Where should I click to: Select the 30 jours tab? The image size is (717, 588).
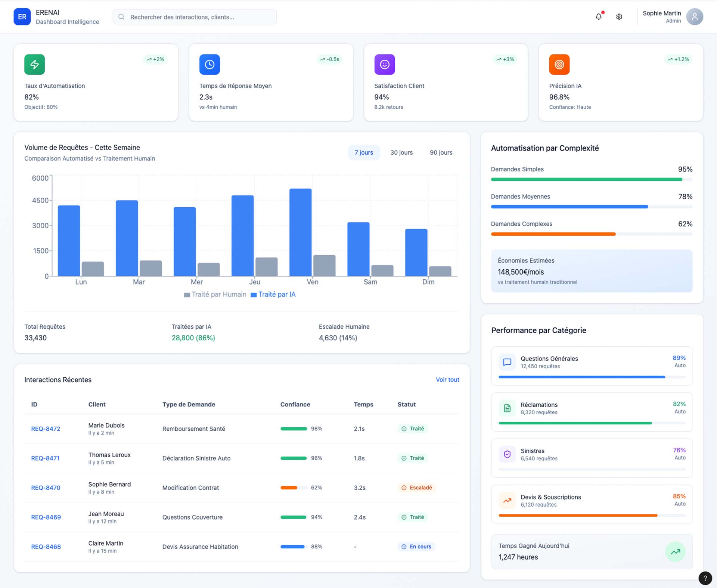401,152
